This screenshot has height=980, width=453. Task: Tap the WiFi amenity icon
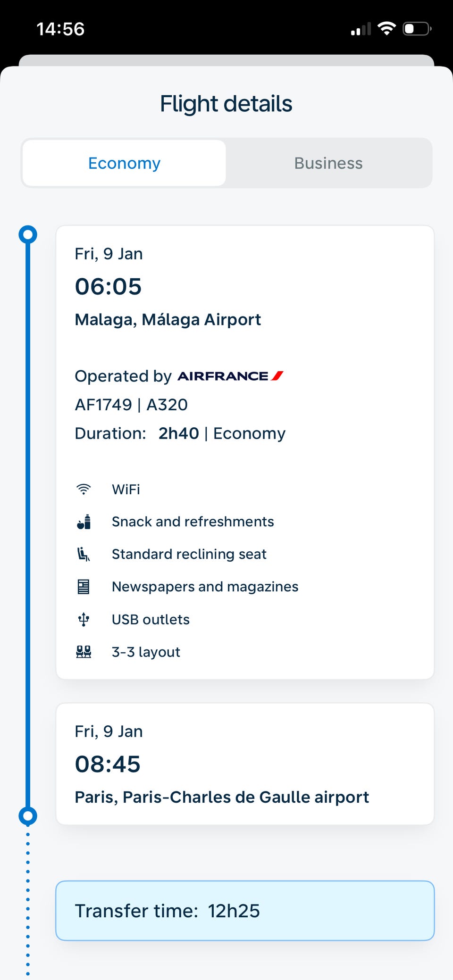coord(84,489)
